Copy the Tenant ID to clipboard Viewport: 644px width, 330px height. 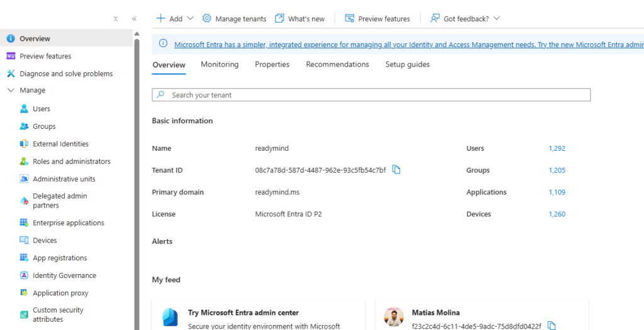tap(396, 170)
